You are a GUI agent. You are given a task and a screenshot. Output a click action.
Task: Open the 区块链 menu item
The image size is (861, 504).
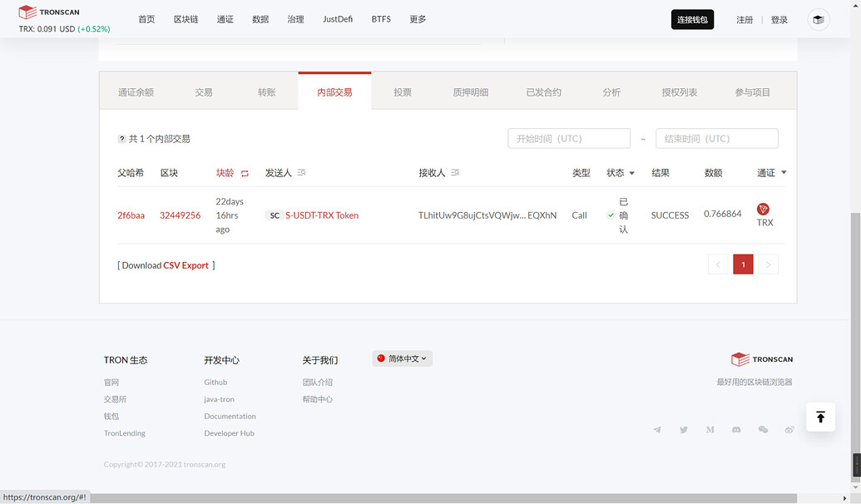coord(186,18)
